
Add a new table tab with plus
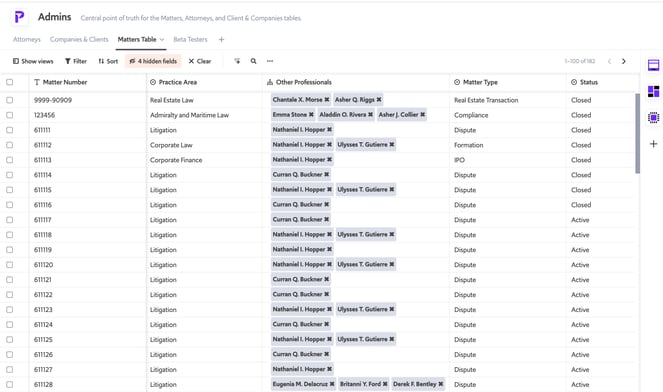[x=221, y=39]
